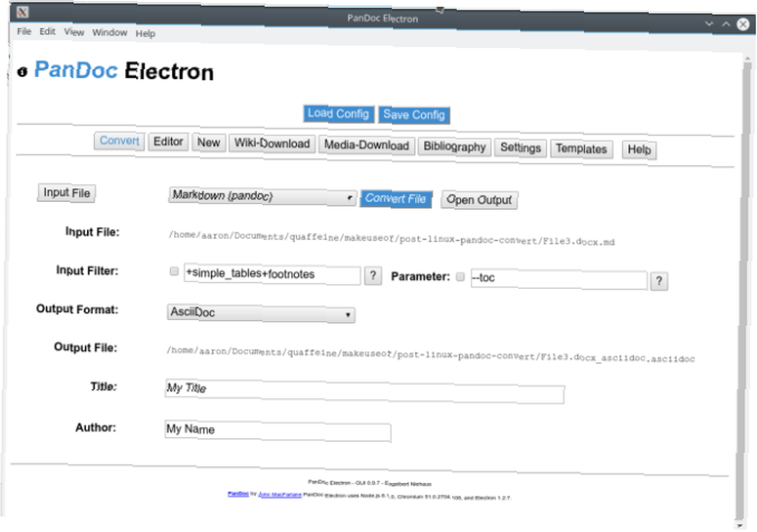Switch to the Media-Download tab
This screenshot has height=532, width=757.
(366, 145)
